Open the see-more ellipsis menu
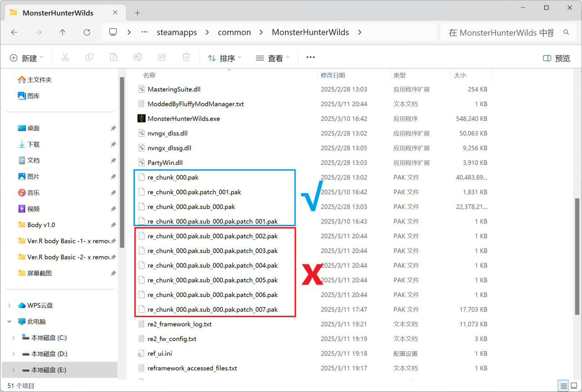The width and height of the screenshot is (582, 392). (x=310, y=58)
